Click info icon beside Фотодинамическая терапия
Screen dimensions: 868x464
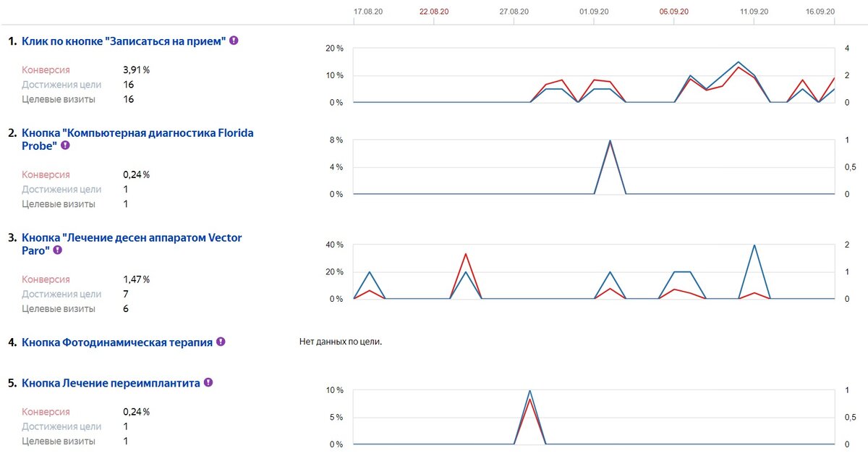(221, 342)
